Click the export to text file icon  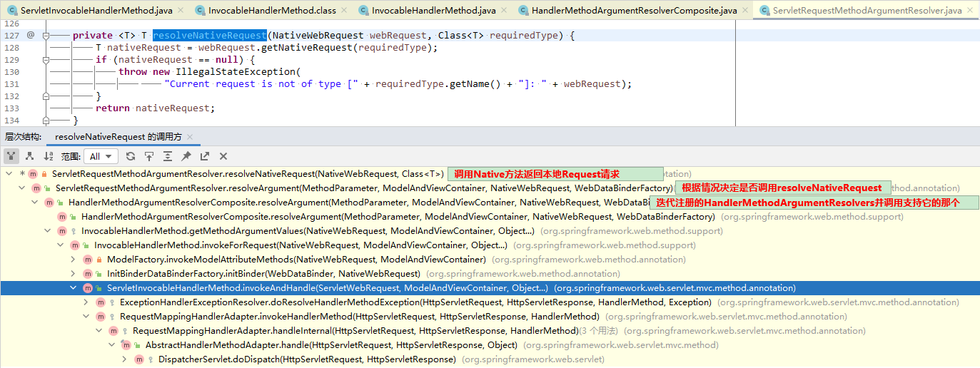pyautogui.click(x=205, y=156)
